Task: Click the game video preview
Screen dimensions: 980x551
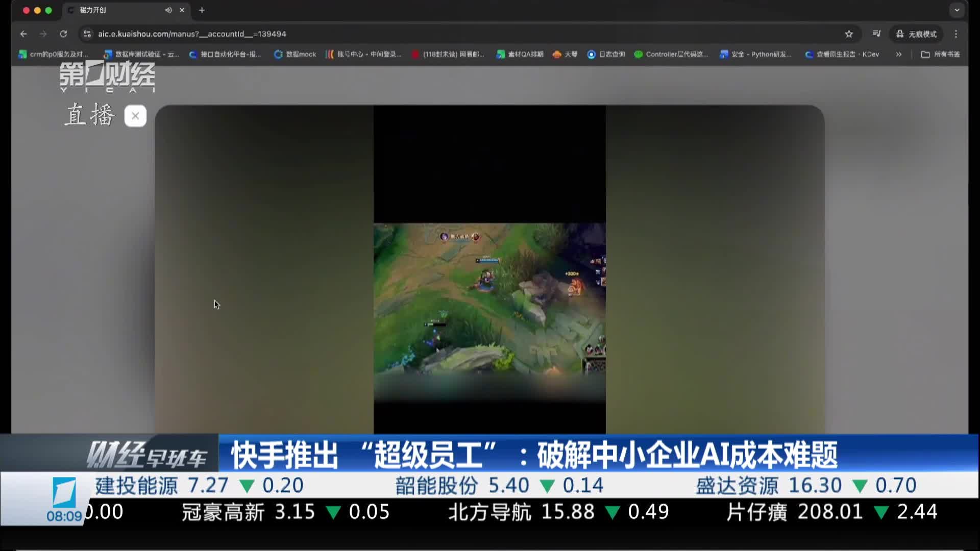Action: 489,269
